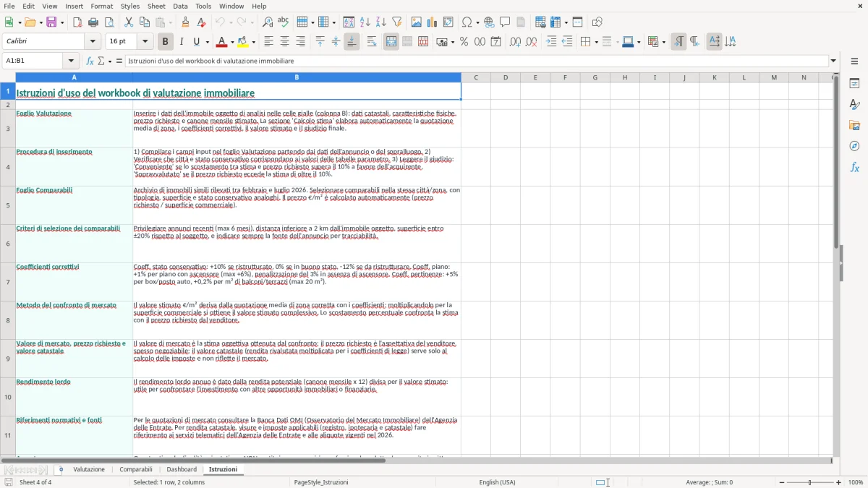This screenshot has width=868, height=488.
Task: Open Find & Replace
Action: (268, 22)
